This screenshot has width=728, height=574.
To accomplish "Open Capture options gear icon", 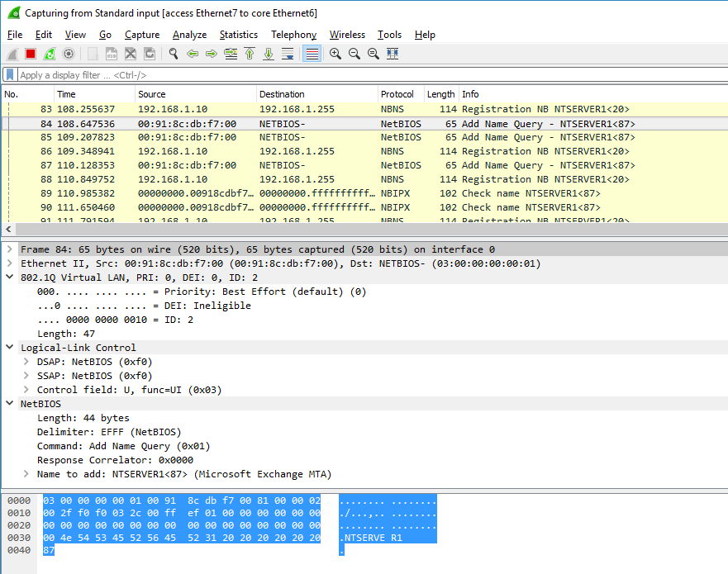I will tap(69, 54).
